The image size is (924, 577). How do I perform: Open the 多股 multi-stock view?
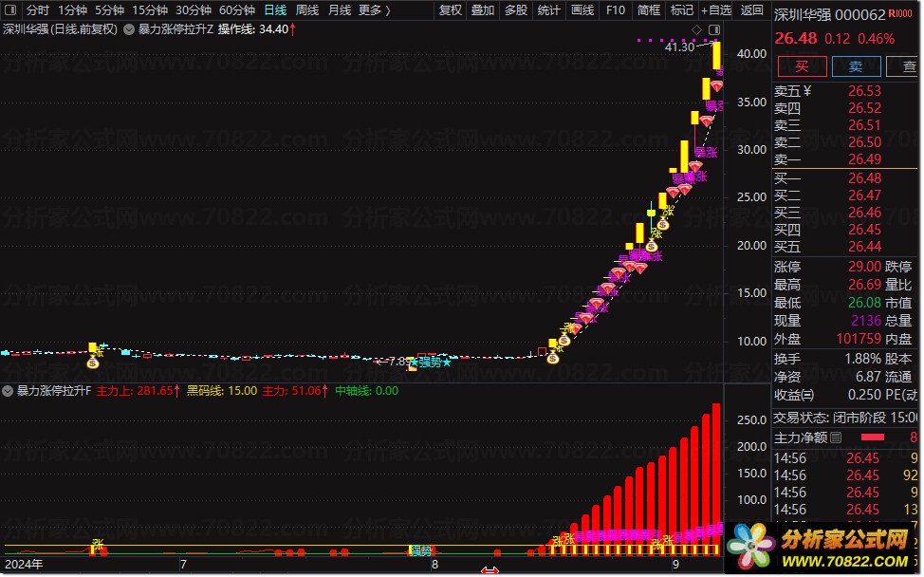click(516, 10)
